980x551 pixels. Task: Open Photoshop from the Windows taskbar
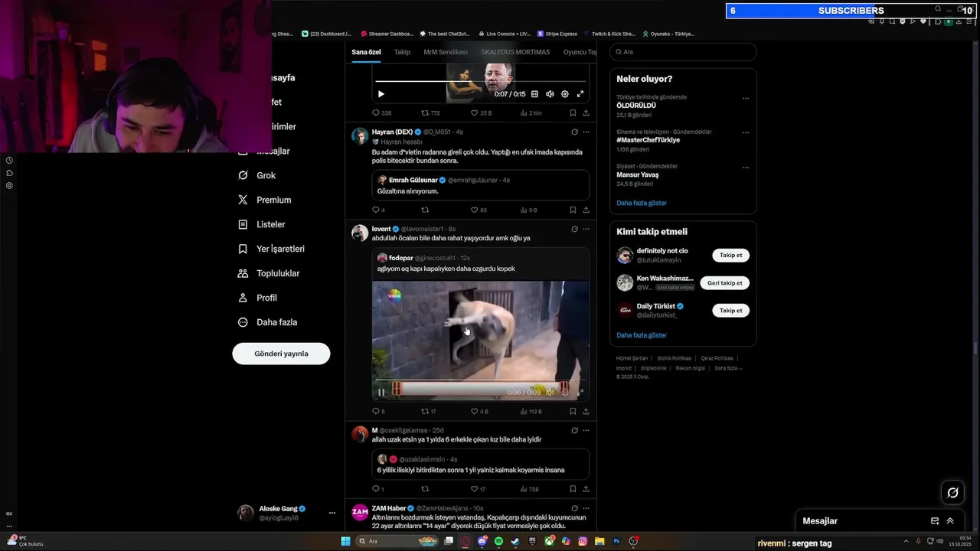(616, 541)
